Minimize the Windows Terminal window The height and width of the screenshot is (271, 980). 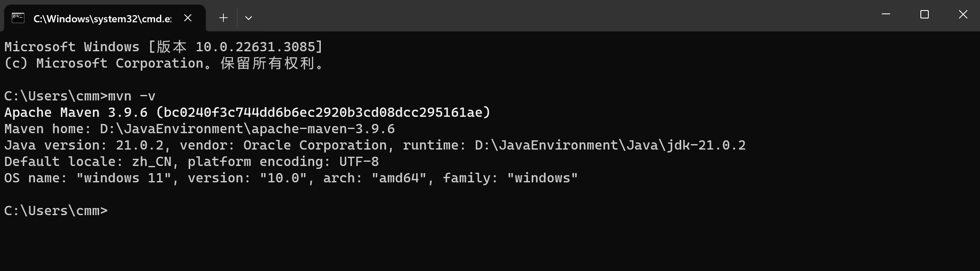(885, 14)
